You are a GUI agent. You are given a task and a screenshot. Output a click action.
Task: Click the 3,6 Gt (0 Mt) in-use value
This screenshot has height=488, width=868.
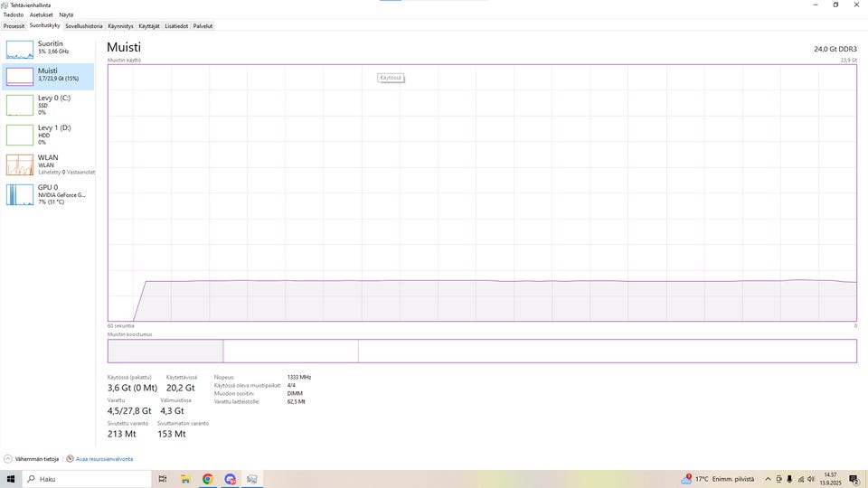point(132,388)
